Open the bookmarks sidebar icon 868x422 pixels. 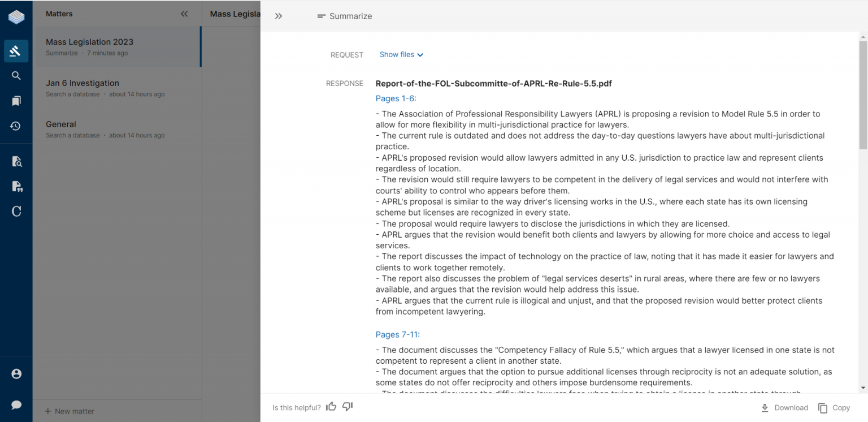(16, 101)
